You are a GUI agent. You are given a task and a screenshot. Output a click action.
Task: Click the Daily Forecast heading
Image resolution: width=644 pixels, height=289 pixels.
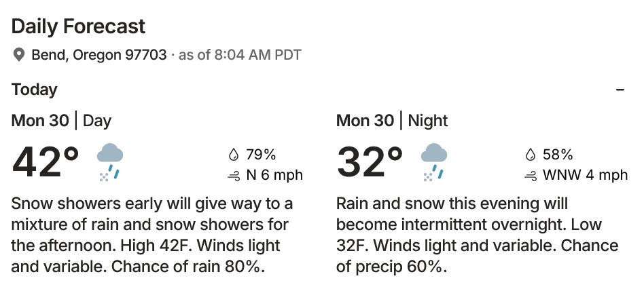click(x=78, y=26)
